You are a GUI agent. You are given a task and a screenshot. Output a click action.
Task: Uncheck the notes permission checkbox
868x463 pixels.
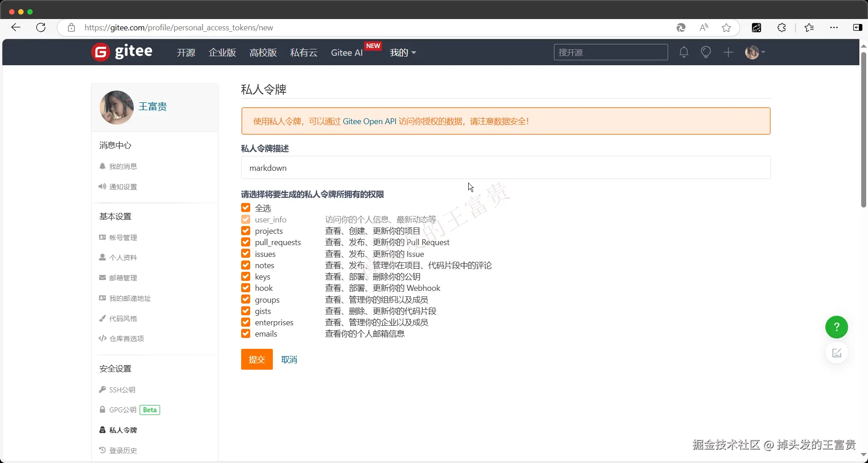tap(246, 265)
